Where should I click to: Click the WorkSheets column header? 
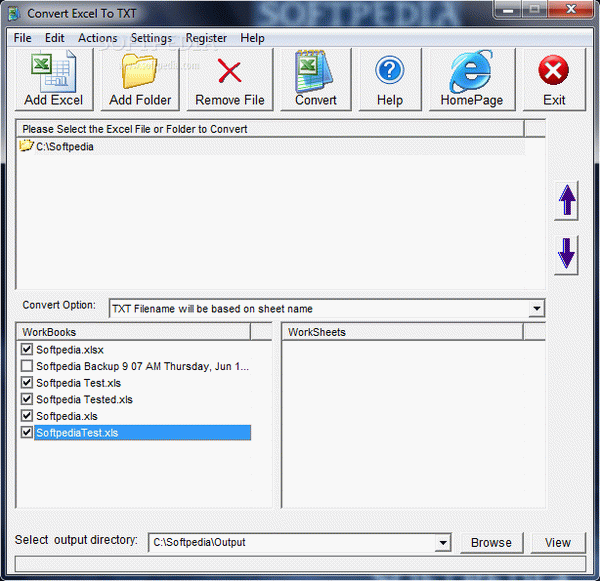pyautogui.click(x=403, y=332)
